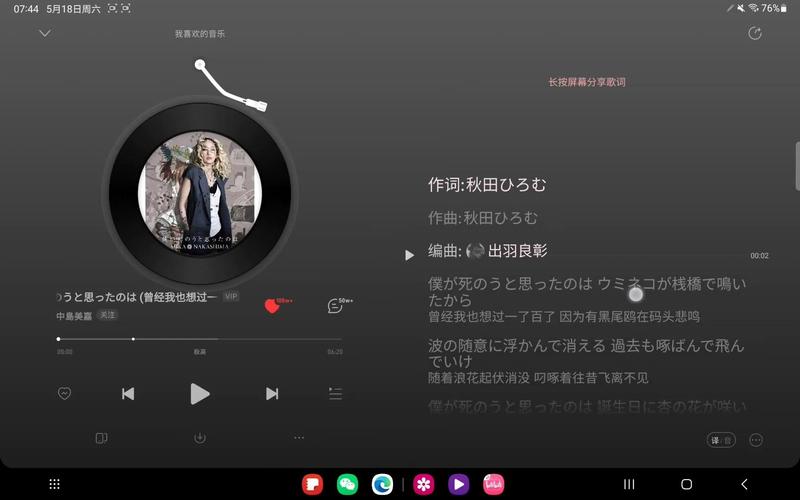Image resolution: width=800 pixels, height=500 pixels.
Task: Toggle lyric translation 译/音 switch
Action: tap(721, 440)
